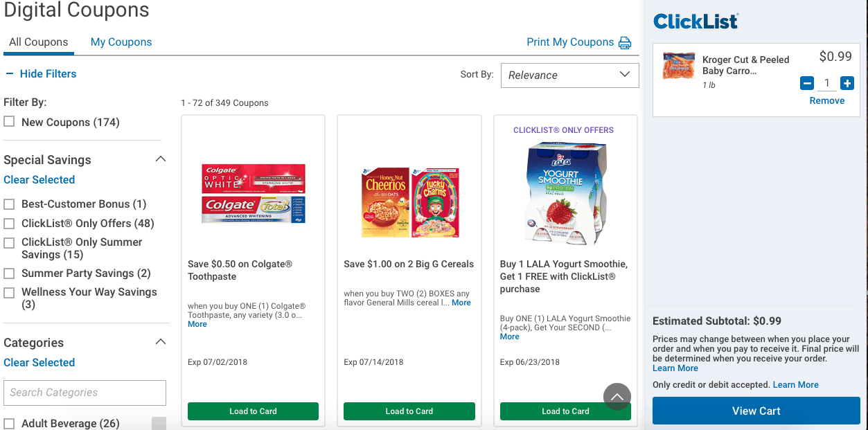The height and width of the screenshot is (430, 868).
Task: Decrease baby carrots quantity with minus icon
Action: tap(807, 83)
